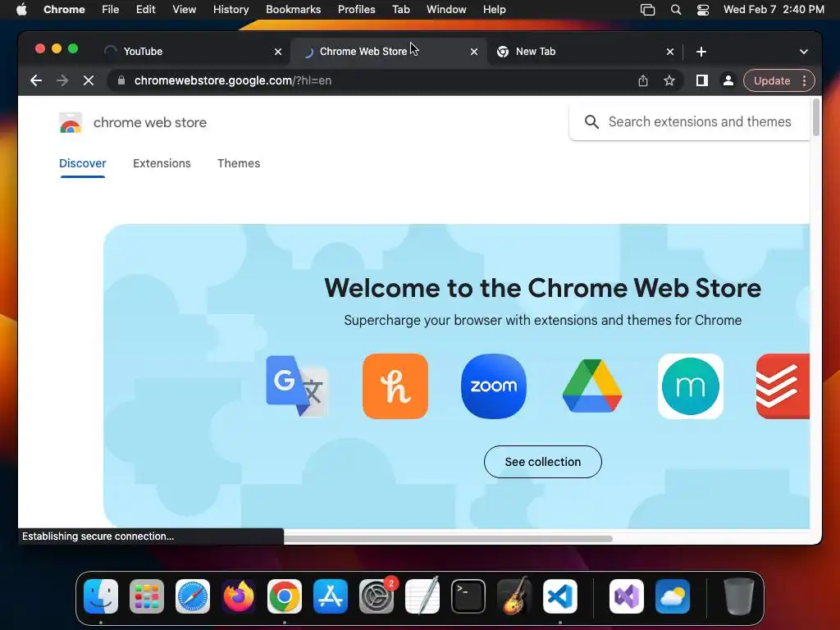The image size is (840, 630).
Task: Open System Settings in the dock
Action: point(376,596)
